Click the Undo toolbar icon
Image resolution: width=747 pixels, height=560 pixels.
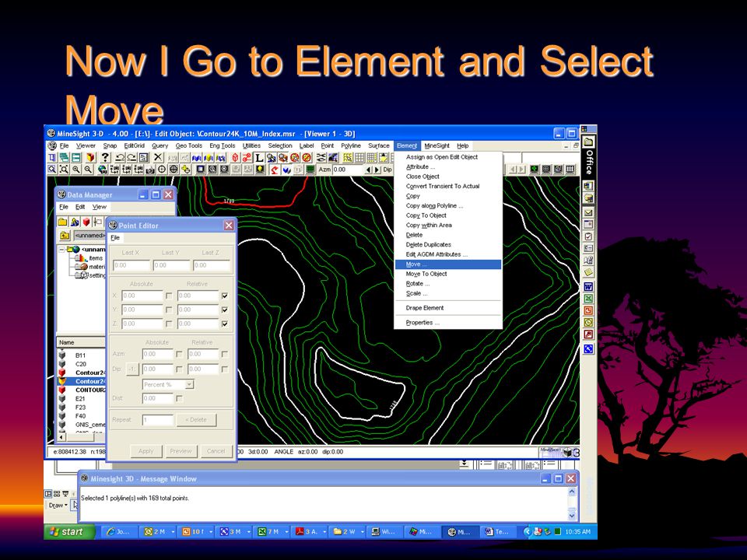[x=120, y=158]
